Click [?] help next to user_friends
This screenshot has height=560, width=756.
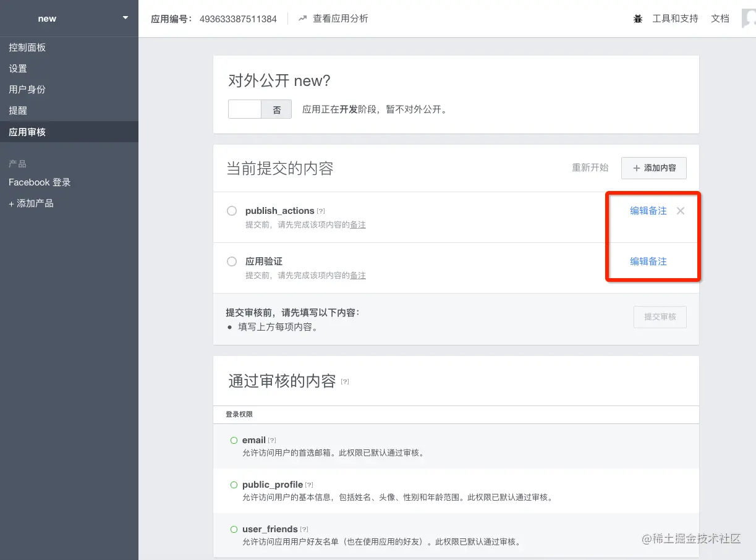tap(304, 529)
